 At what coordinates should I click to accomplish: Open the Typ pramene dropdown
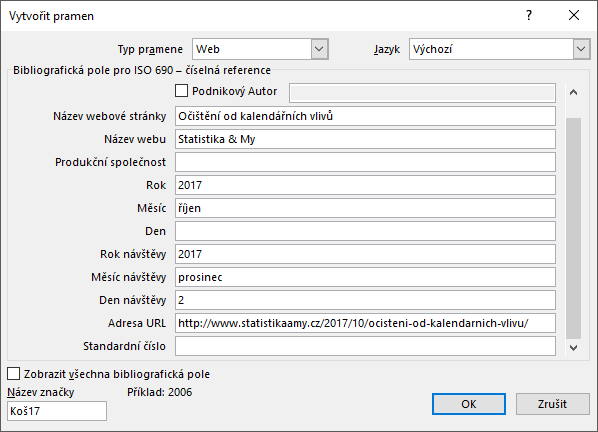click(319, 49)
